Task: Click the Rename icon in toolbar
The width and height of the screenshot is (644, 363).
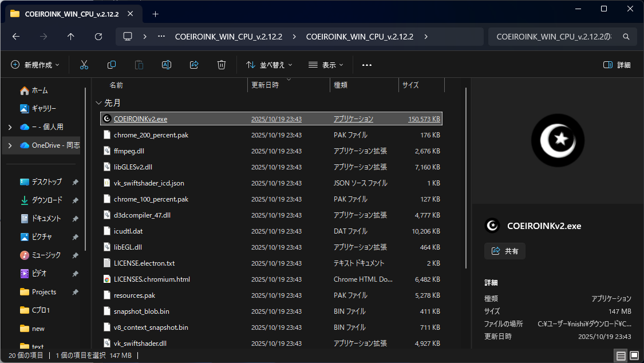Action: pyautogui.click(x=167, y=65)
